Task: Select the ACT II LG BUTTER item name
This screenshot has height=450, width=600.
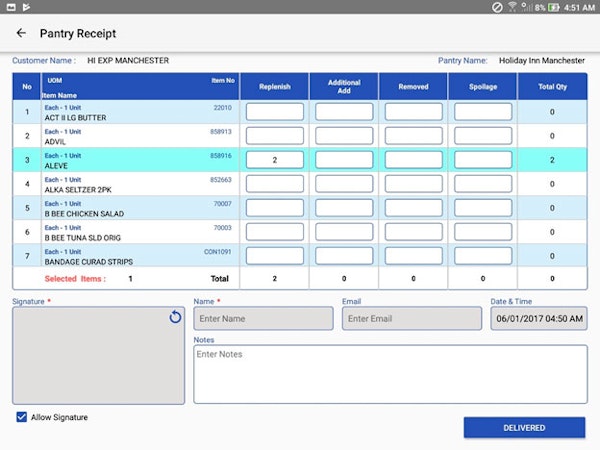Action: coord(75,117)
